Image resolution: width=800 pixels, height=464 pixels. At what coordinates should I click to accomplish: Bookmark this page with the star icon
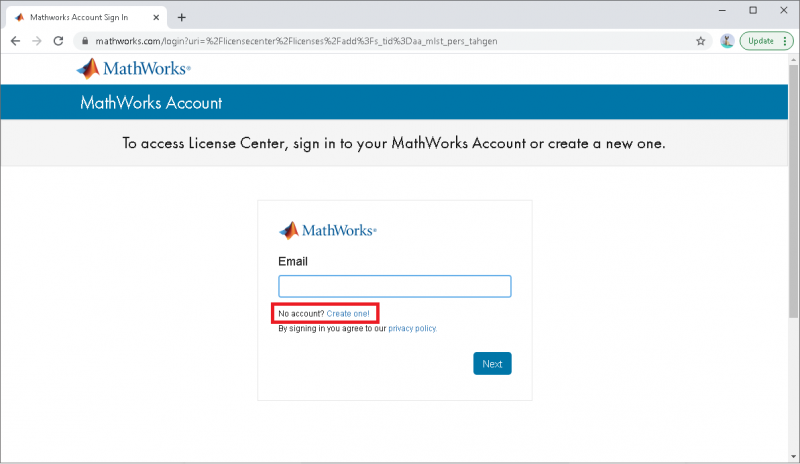coord(701,41)
